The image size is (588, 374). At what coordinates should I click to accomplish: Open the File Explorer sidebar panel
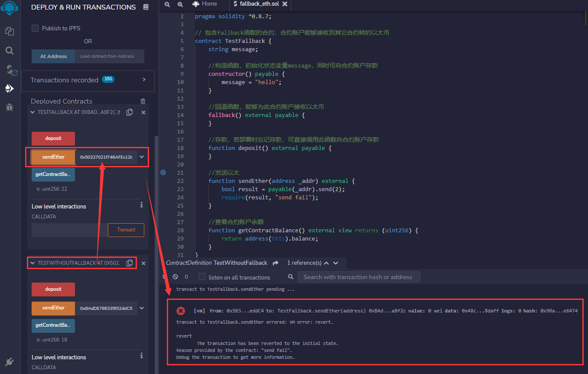click(10, 31)
